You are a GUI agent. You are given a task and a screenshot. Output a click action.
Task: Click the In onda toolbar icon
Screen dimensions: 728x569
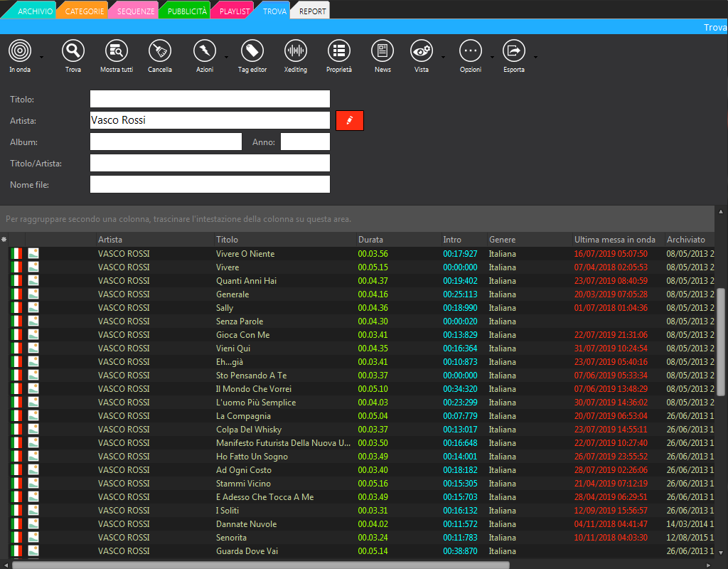[x=21, y=51]
